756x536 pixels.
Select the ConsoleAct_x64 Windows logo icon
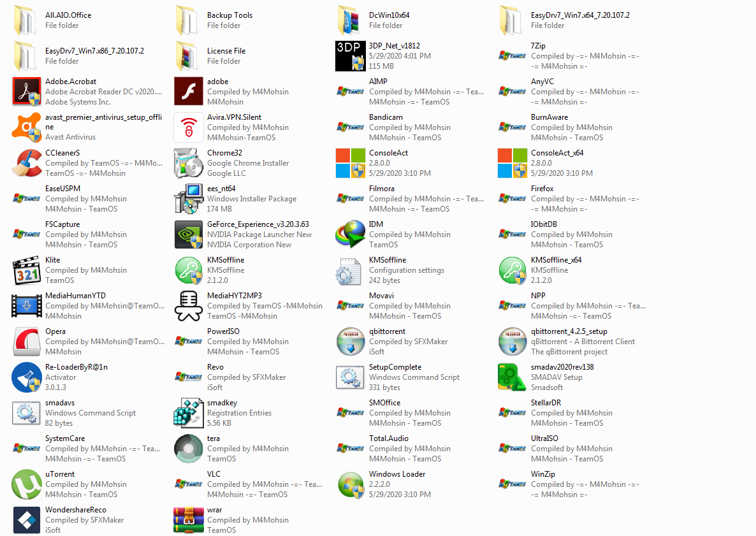(x=512, y=163)
